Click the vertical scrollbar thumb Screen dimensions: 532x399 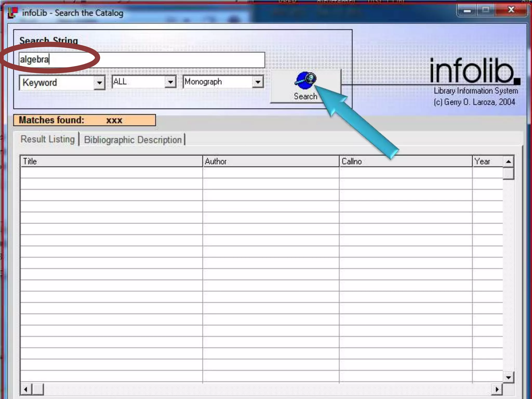click(508, 174)
